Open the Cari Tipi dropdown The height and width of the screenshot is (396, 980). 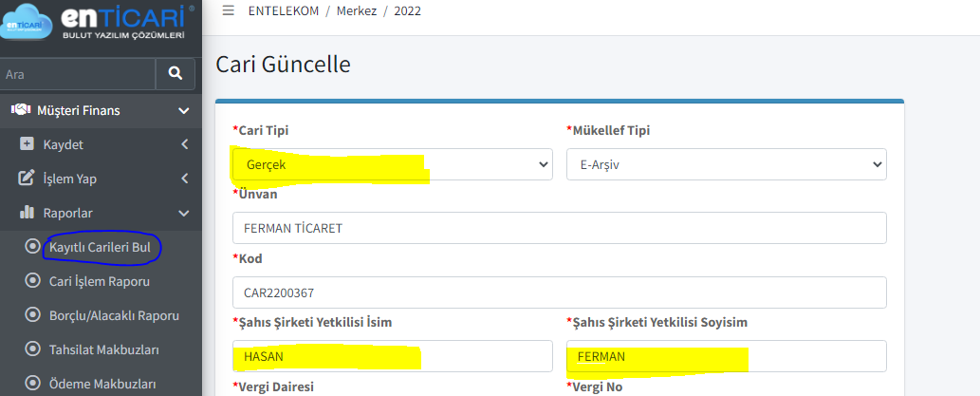point(393,164)
